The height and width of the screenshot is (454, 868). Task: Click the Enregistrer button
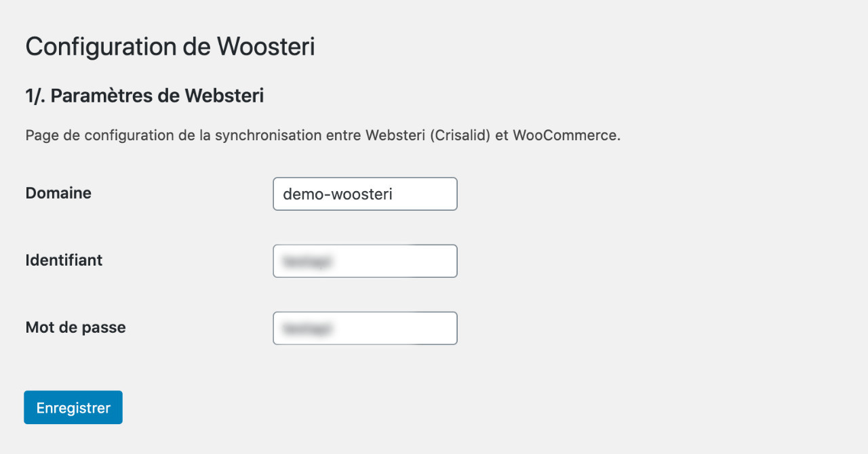pyautogui.click(x=73, y=407)
